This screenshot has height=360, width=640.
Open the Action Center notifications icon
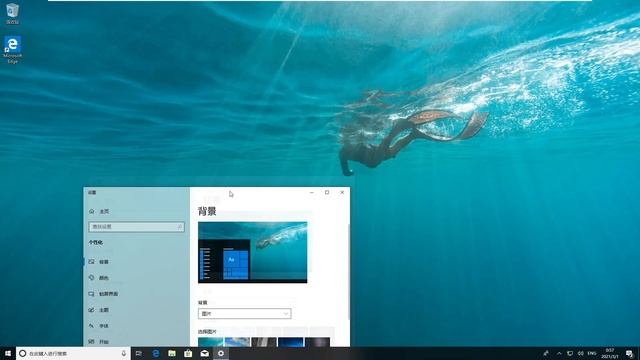click(630, 353)
